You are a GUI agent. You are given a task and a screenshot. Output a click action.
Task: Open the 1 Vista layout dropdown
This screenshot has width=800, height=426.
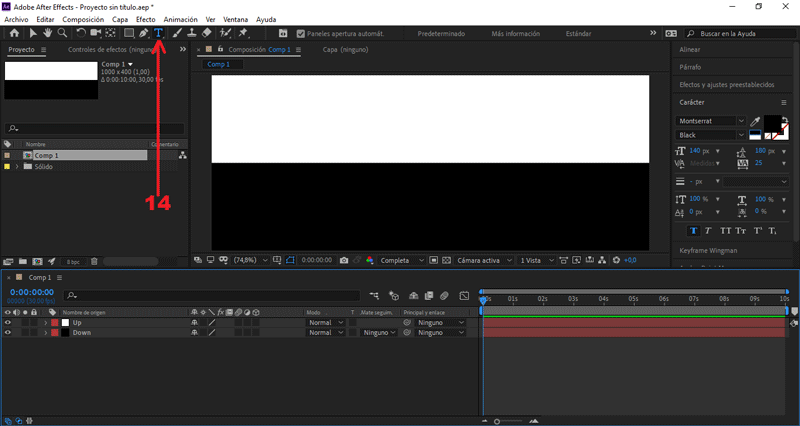point(536,260)
